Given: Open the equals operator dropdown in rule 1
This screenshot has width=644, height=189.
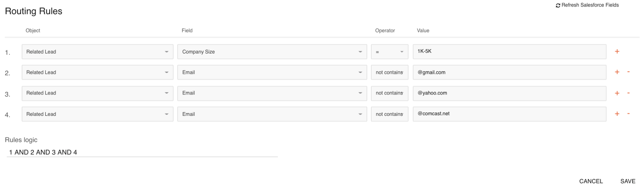Looking at the screenshot, I should 389,52.
